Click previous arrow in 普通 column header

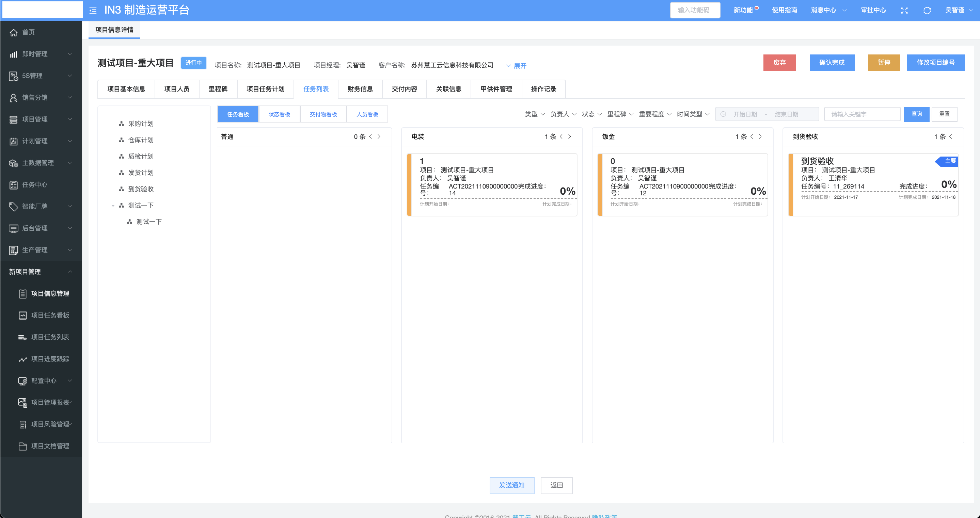coord(370,136)
